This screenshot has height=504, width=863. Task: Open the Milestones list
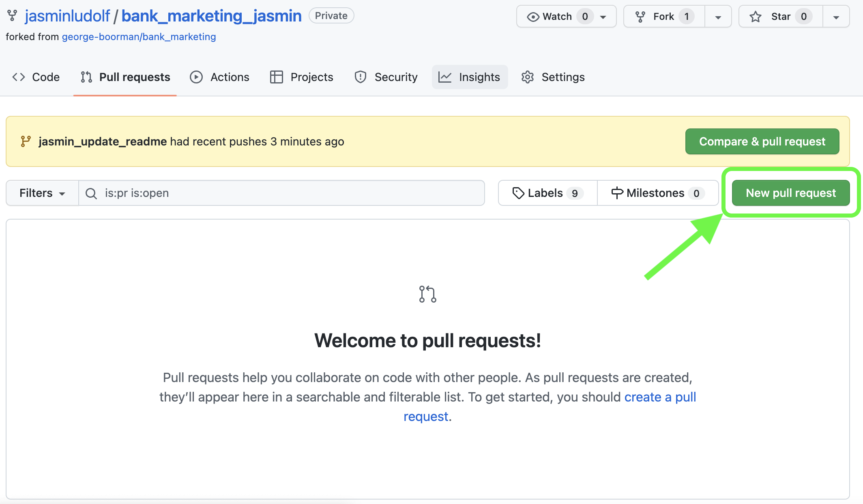point(658,193)
